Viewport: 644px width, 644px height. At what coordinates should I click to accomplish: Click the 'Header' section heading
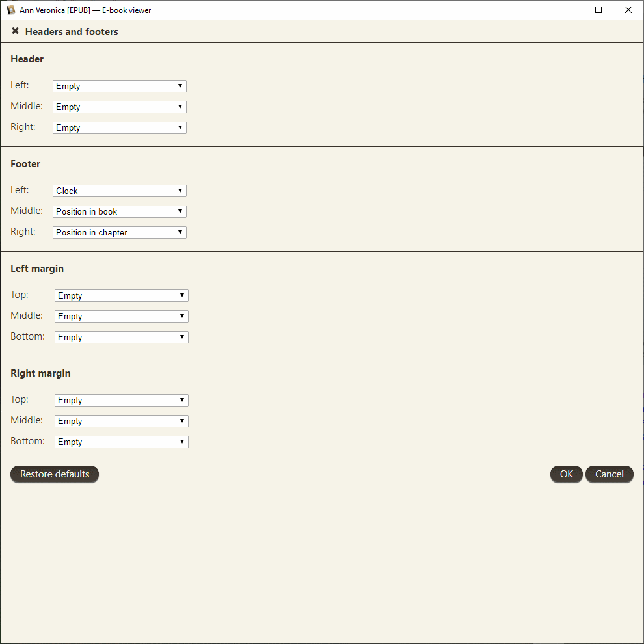27,59
